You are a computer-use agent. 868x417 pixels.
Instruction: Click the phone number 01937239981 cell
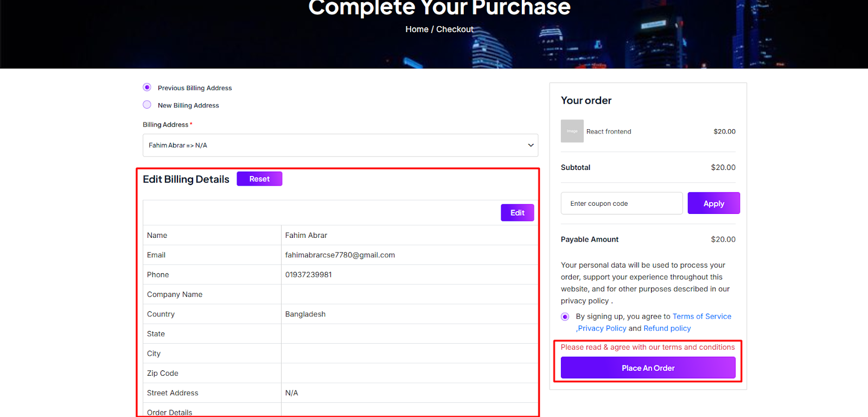pyautogui.click(x=410, y=275)
